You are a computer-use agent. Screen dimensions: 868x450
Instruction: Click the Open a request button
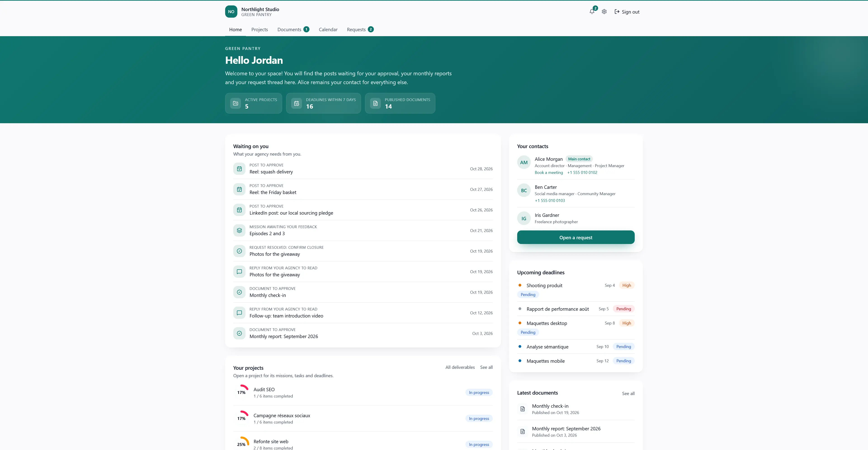pos(576,237)
